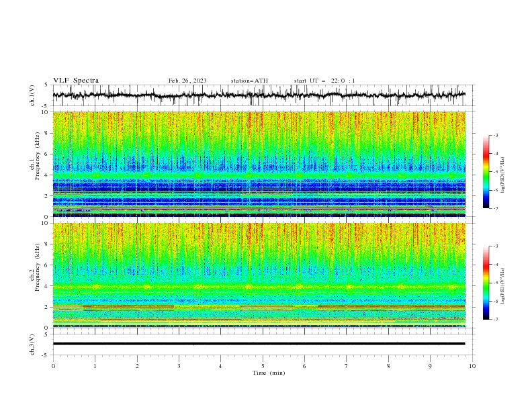
Task: Click the "-7" tick on the upper colorbar
Action: (x=495, y=209)
